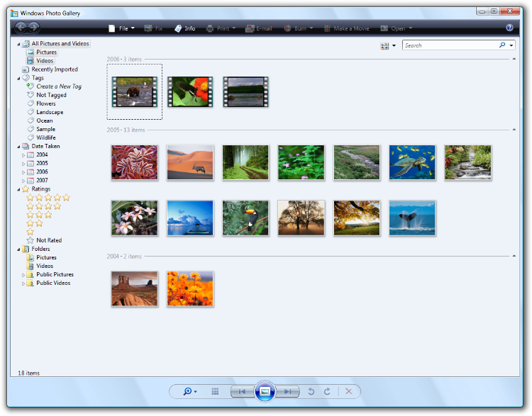Click the Back navigation arrow button
This screenshot has height=416, width=532.
(x=20, y=28)
